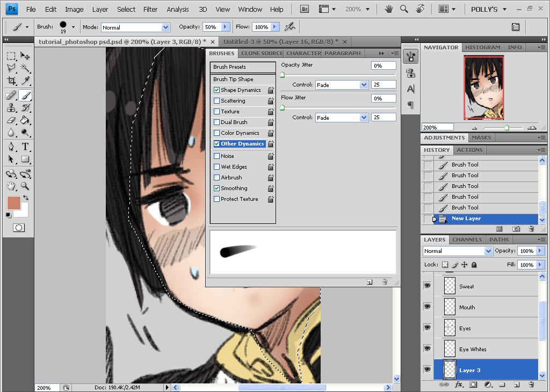This screenshot has width=550, height=392.
Task: Select the Move tool
Action: point(25,56)
